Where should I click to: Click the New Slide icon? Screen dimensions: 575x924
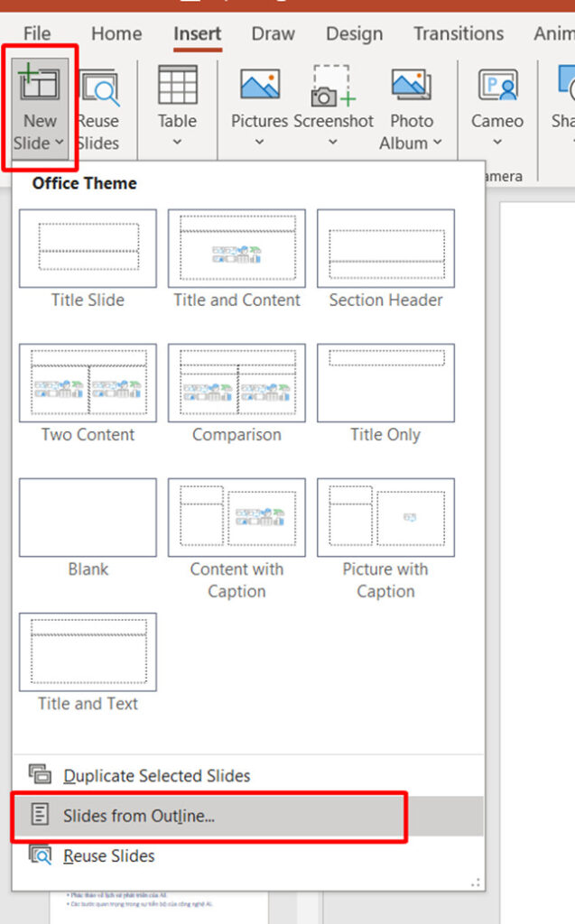pyautogui.click(x=39, y=83)
